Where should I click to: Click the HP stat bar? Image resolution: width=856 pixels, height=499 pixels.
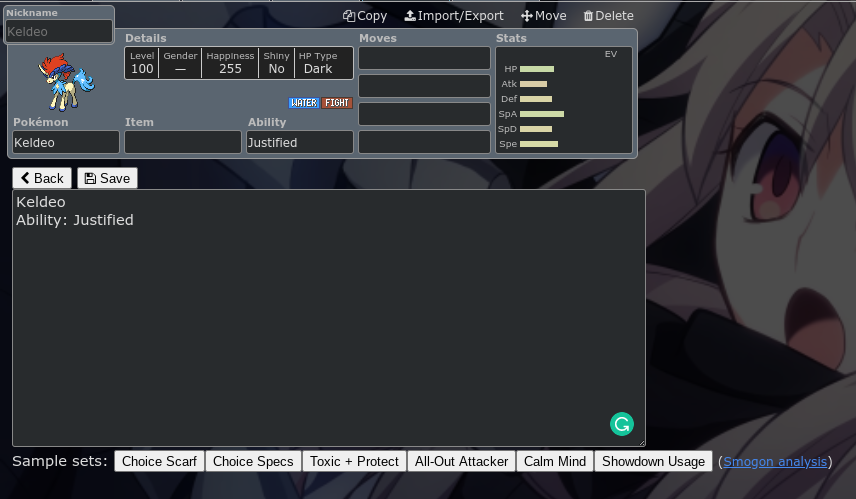coord(537,69)
